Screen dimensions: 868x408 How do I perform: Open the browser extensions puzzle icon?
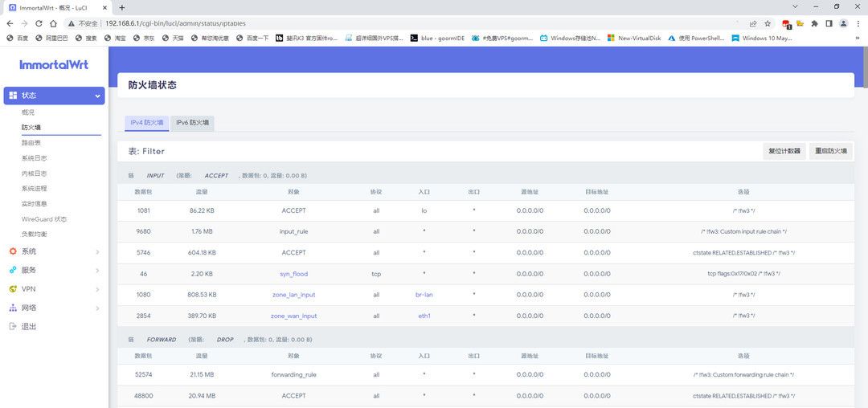click(x=814, y=23)
